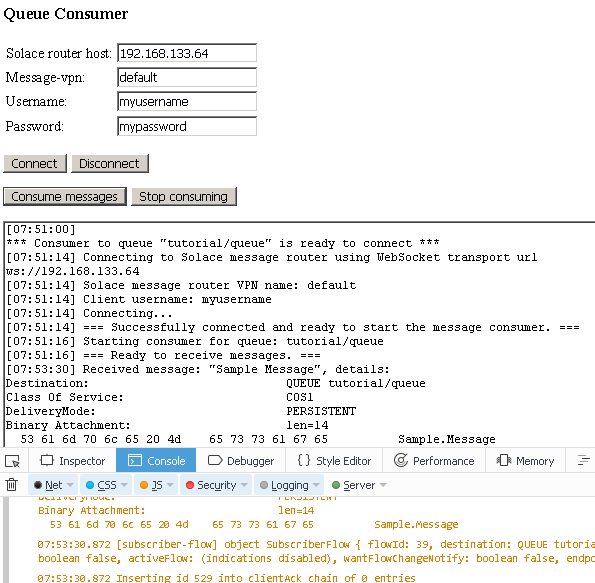Expand the Security filter dropdown arrow
Viewport: 595px width, 583px height.
[x=244, y=485]
